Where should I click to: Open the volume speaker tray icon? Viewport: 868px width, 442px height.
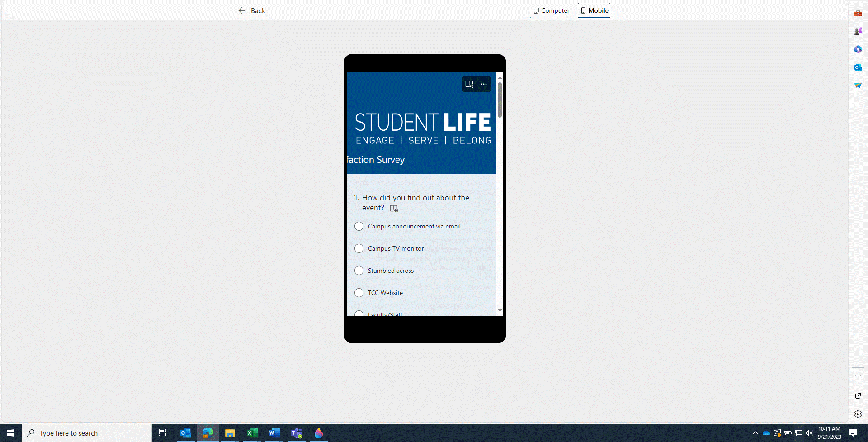(809, 433)
